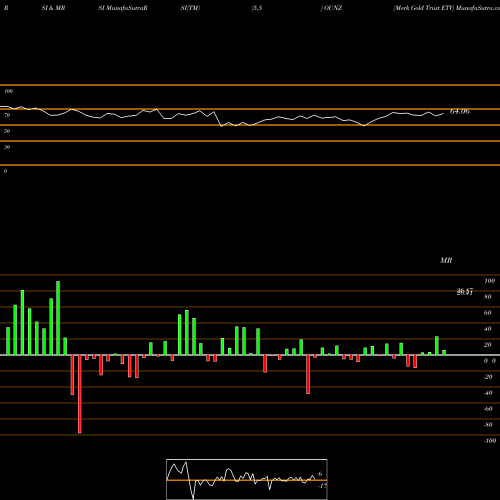Click the '6' value in mini chart
Image resolution: width=500 pixels, height=500 pixels.
pos(320,474)
